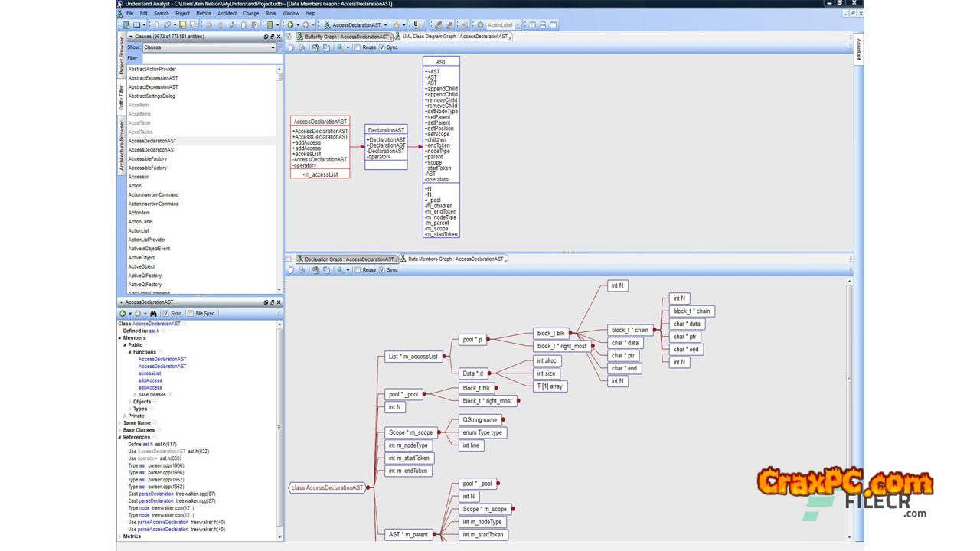
Task: Click the green back navigation arrow in toolbar
Action: click(x=289, y=25)
